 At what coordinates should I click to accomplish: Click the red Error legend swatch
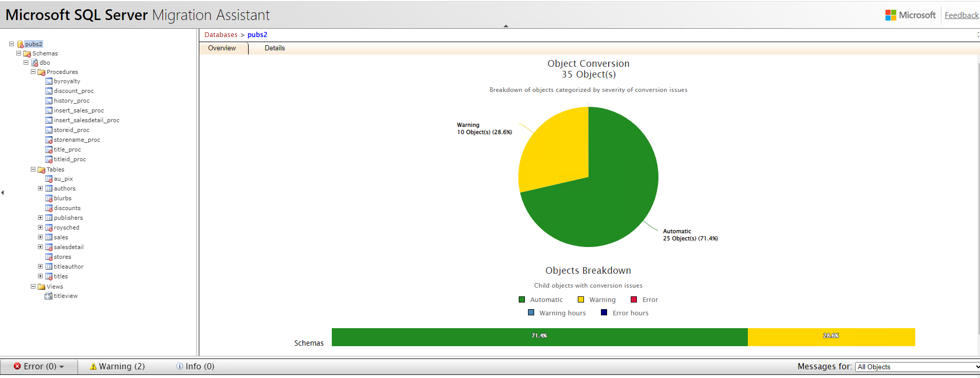point(634,300)
